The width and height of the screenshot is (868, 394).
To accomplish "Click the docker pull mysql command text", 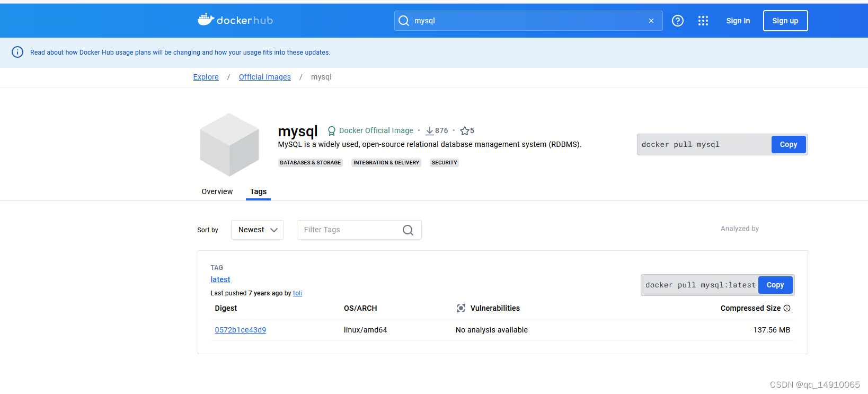I will [x=680, y=144].
